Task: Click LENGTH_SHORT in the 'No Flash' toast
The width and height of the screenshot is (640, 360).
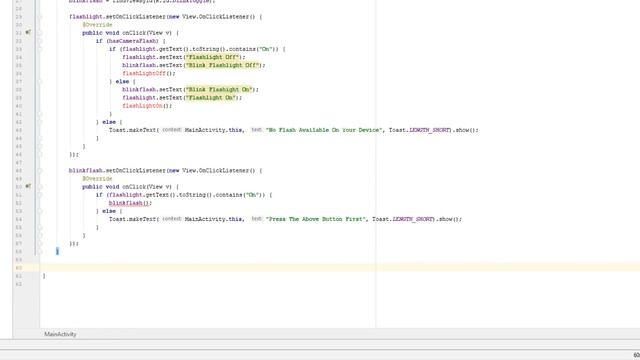Action: click(429, 130)
